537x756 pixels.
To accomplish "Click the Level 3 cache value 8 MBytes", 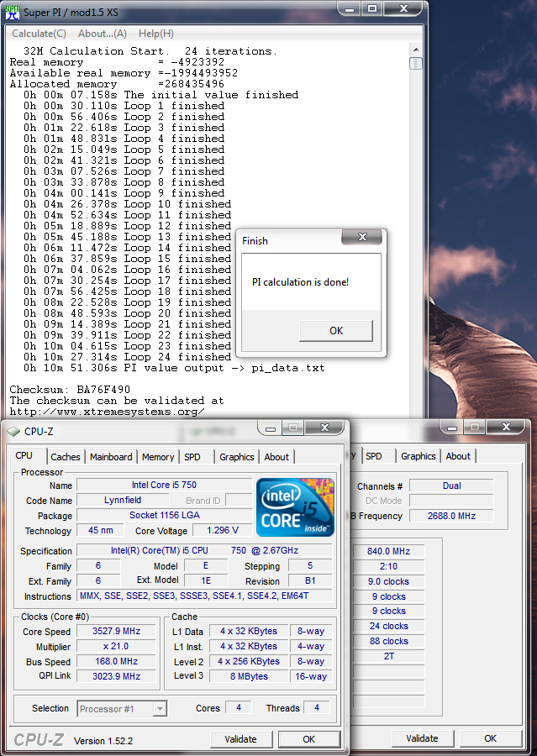I will pyautogui.click(x=249, y=676).
